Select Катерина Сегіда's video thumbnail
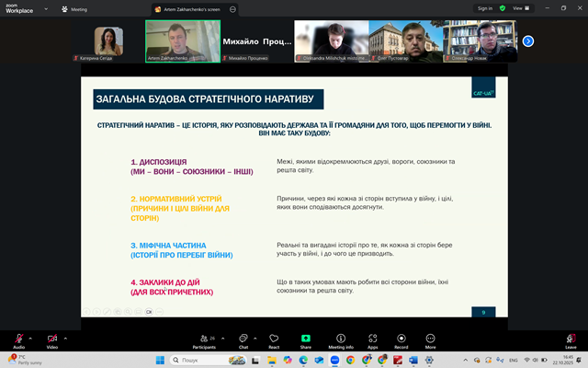 [x=108, y=40]
